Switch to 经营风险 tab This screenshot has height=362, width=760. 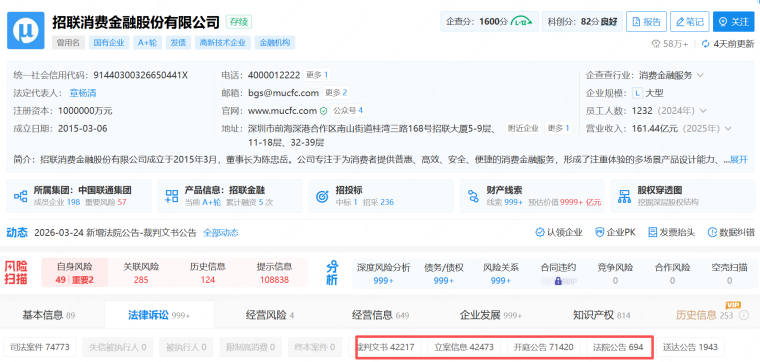pyautogui.click(x=269, y=315)
